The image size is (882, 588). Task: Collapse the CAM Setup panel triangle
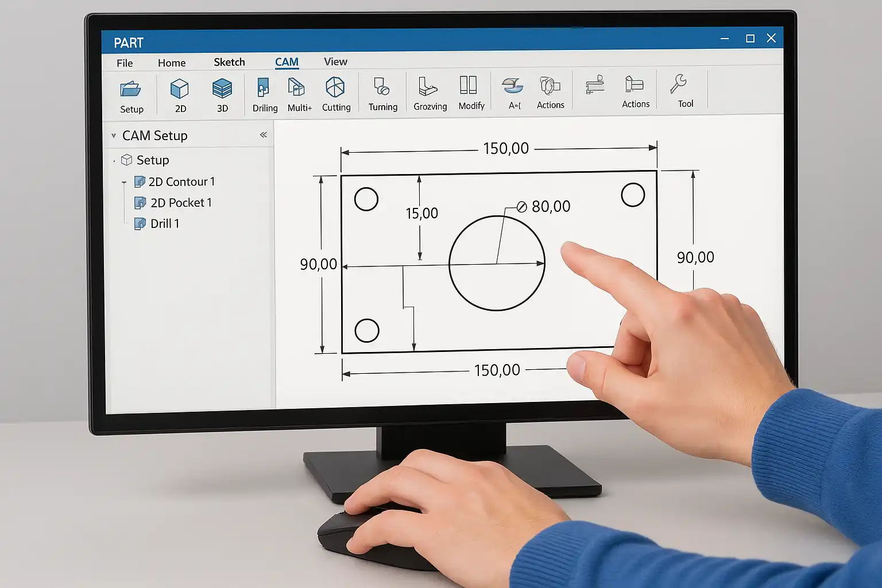[x=114, y=136]
